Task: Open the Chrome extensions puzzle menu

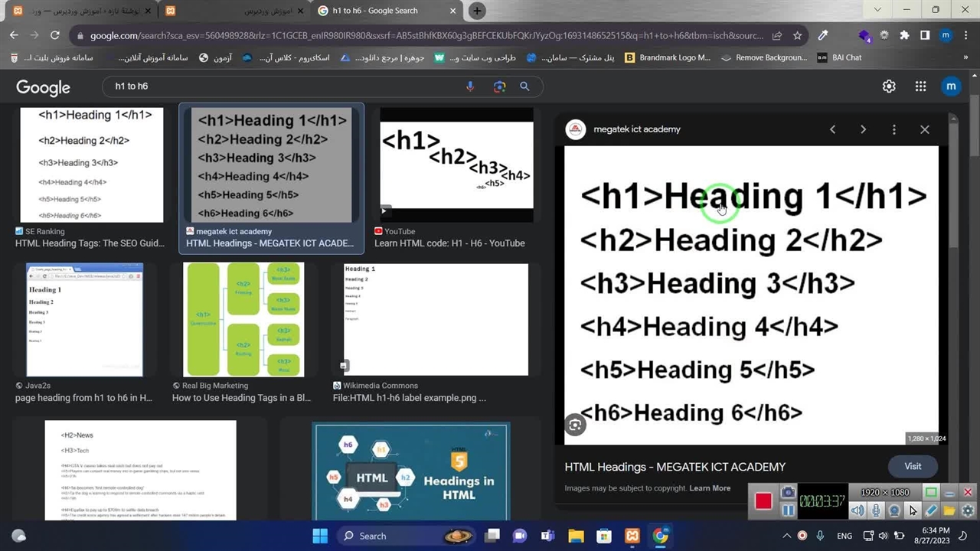Action: point(904,35)
